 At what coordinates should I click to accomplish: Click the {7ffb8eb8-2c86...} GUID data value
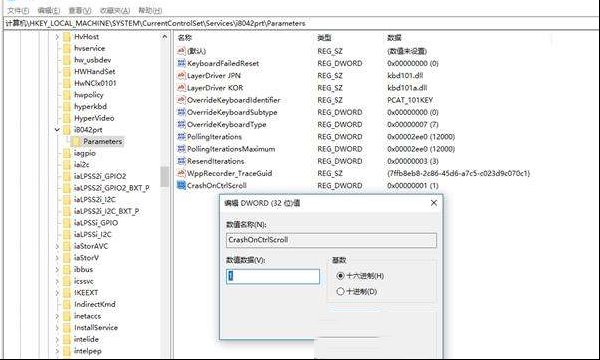tap(458, 173)
